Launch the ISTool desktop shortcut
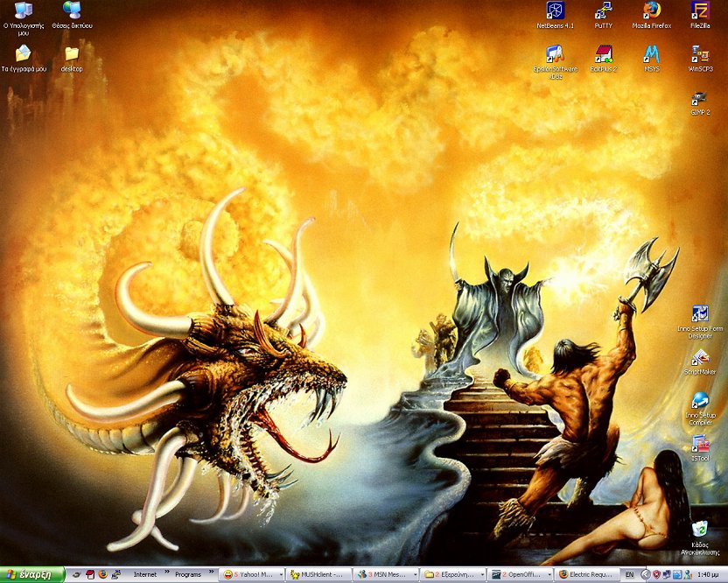The width and height of the screenshot is (728, 583). (x=700, y=448)
